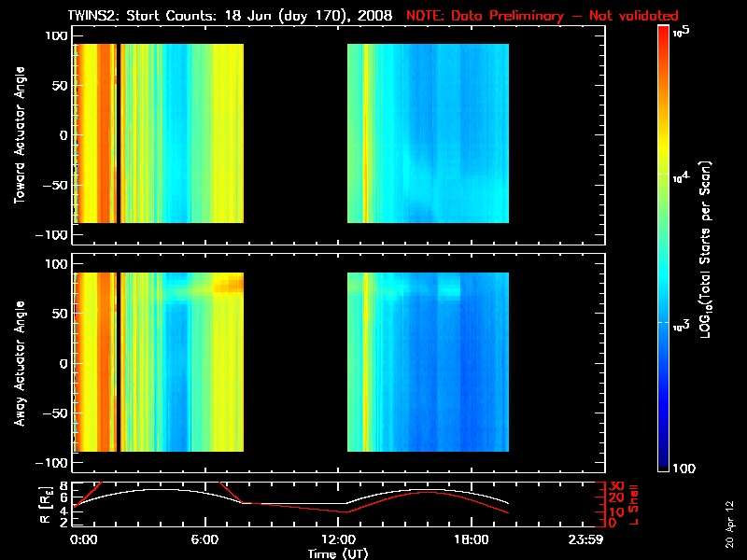This screenshot has width=747, height=560.
Task: Click the black data gap in the Toward panel
Action: point(295,135)
